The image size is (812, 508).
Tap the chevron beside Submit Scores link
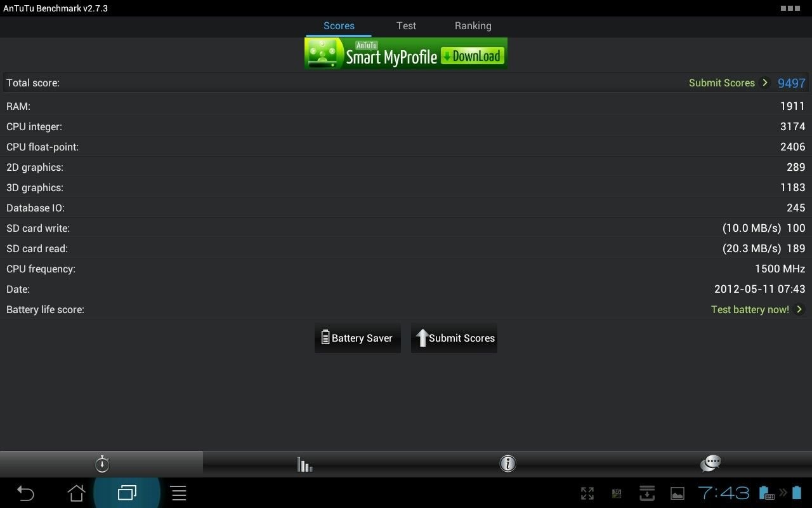pyautogui.click(x=765, y=83)
